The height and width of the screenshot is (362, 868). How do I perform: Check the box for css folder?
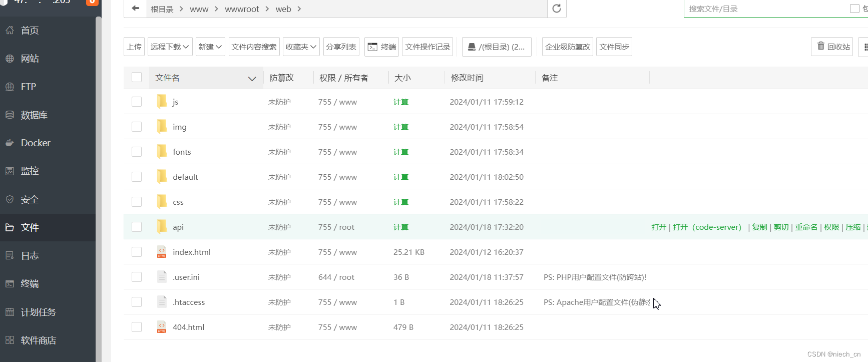point(137,202)
